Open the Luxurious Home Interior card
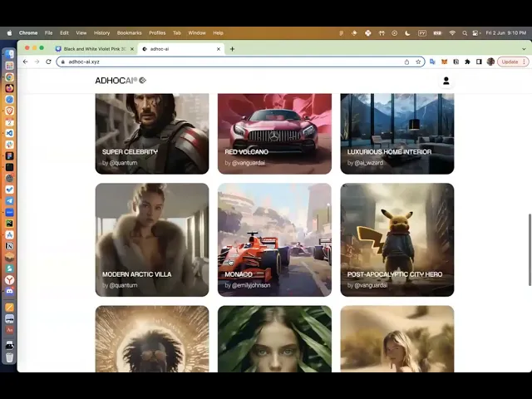532x399 pixels. [x=397, y=134]
